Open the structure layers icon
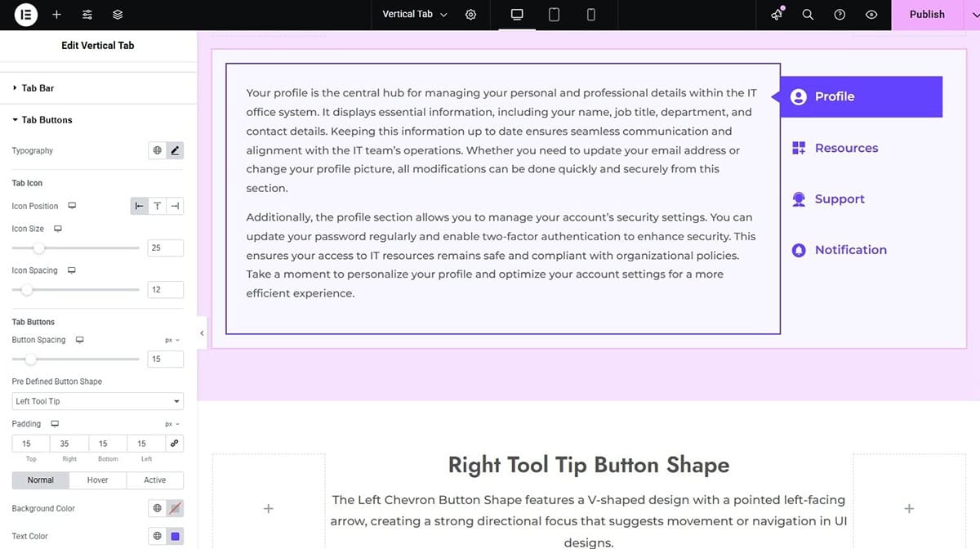 point(118,15)
